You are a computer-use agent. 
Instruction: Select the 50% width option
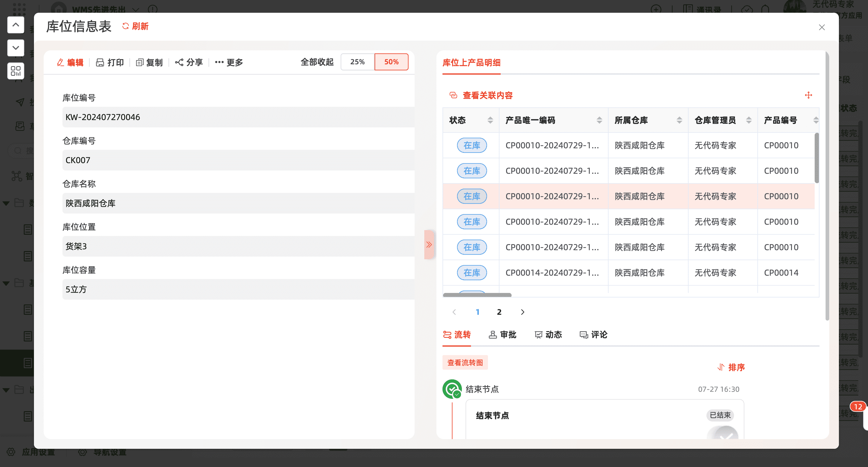coord(391,62)
